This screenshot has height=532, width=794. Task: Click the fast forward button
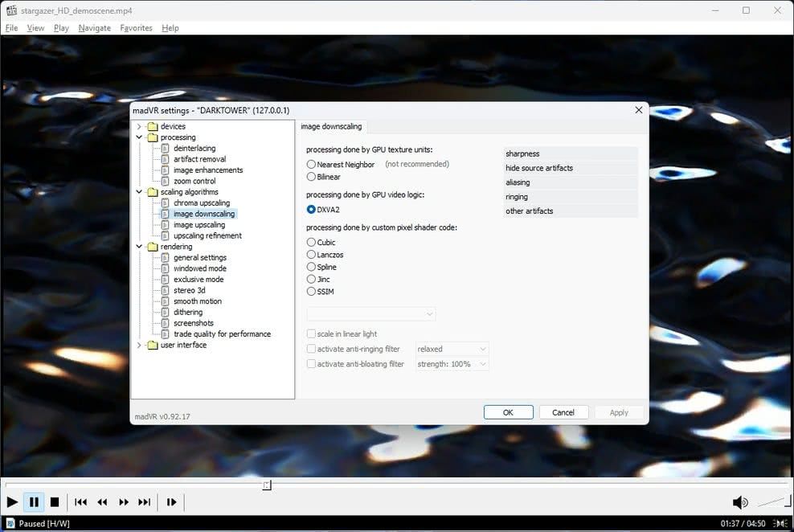tap(124, 502)
